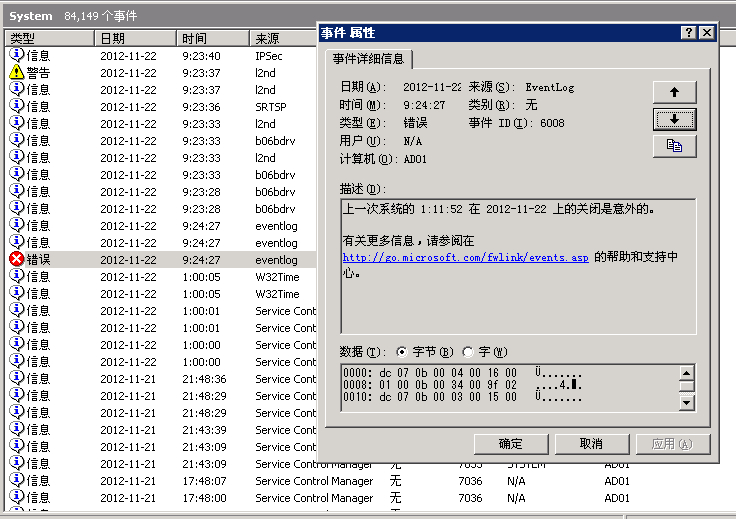Click the data box scroll down arrow
The height and width of the screenshot is (519, 736).
click(x=687, y=403)
